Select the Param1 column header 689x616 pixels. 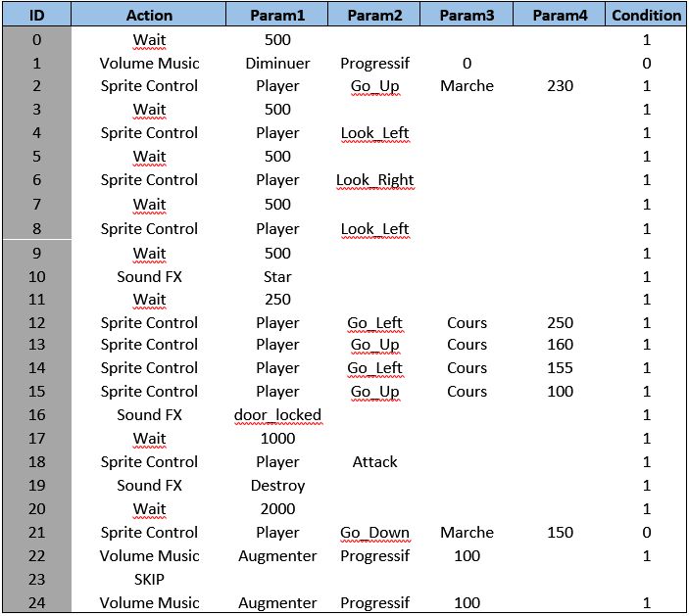click(x=277, y=15)
